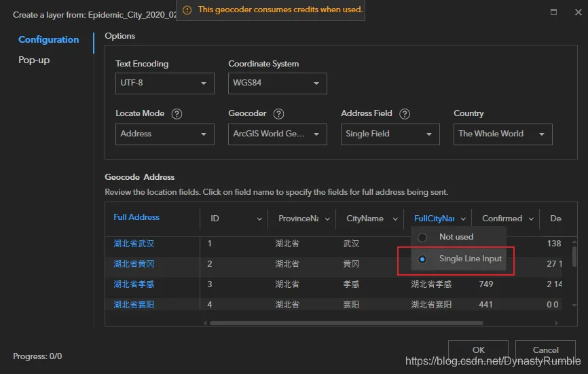
Task: Open the Text Encoding UTF-8 dropdown
Action: click(x=164, y=83)
